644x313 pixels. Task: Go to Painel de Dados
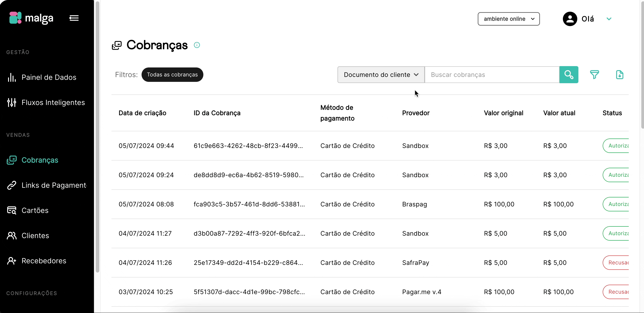coord(49,77)
